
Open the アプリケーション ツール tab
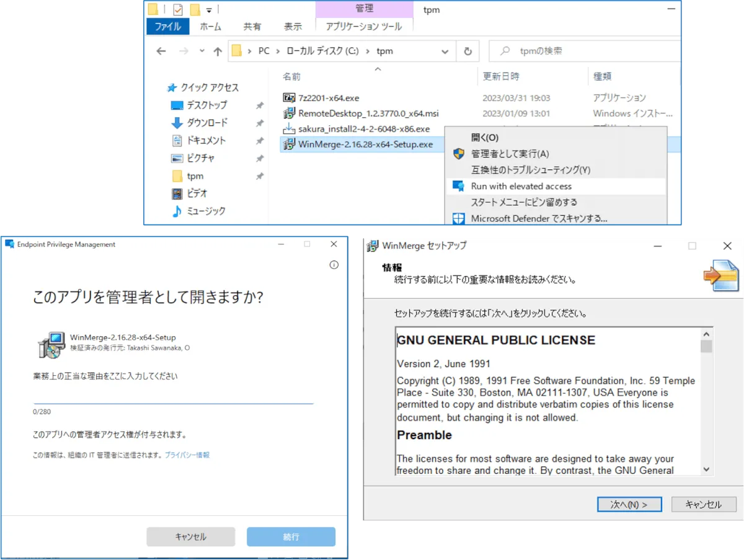click(x=364, y=27)
